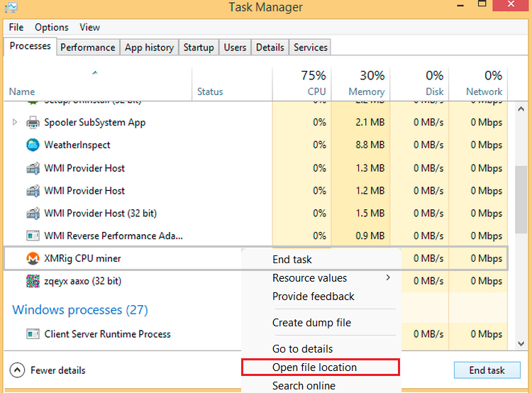Screen dimensions: 532x393
Task: Open the Startup tab
Action: [x=199, y=48]
